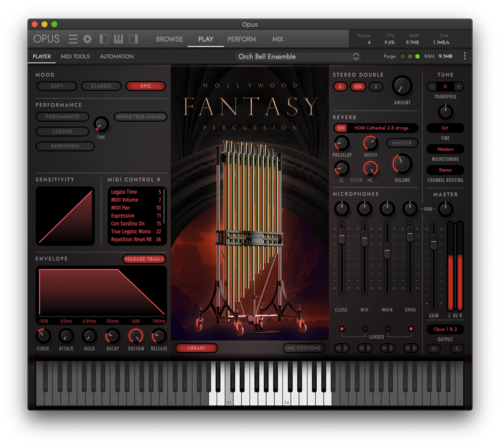Open the MIDI Tools tab
Viewport: 500px width, 447px height.
tap(75, 56)
